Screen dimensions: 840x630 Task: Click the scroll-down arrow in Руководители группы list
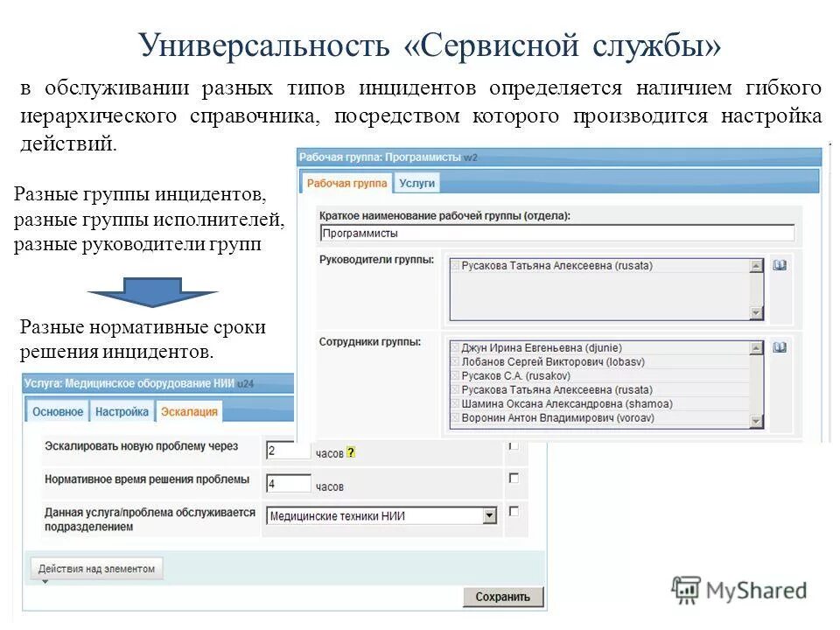pos(757,312)
